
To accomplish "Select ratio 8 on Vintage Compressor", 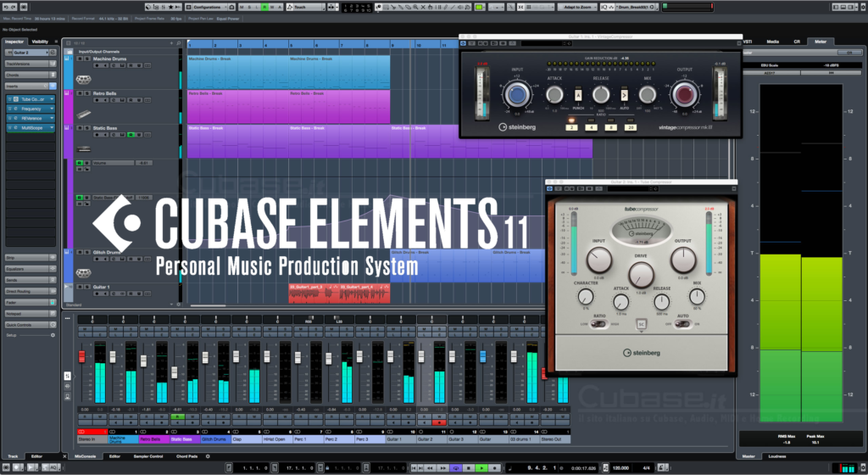I will point(611,126).
